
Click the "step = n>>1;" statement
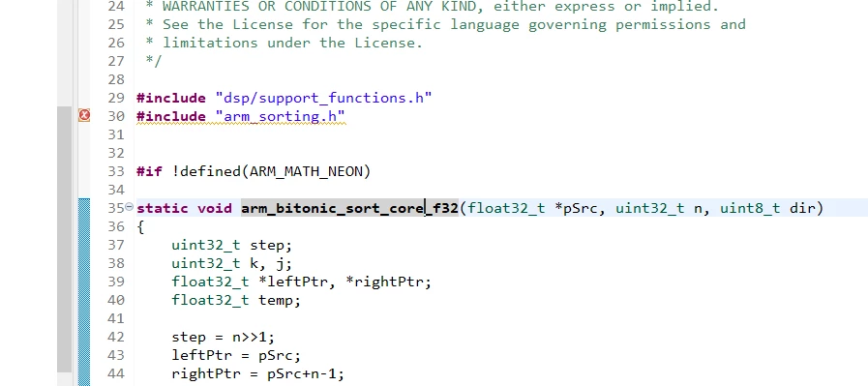tap(224, 337)
